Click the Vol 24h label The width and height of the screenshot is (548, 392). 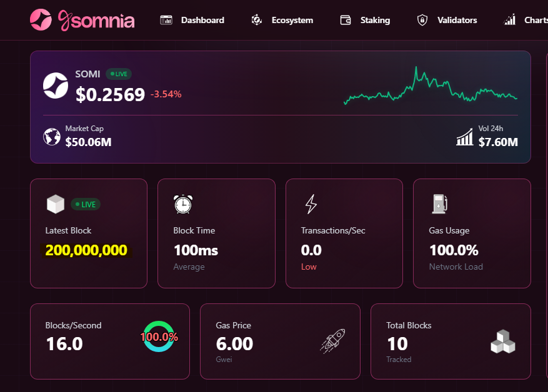[491, 129]
